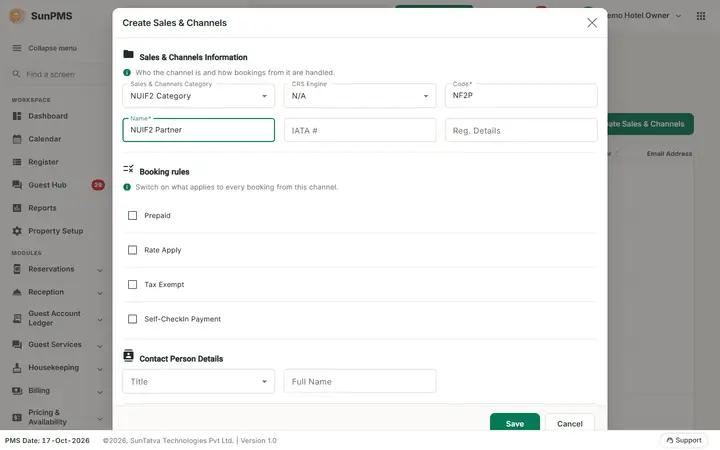Viewport: 720px width, 450px height.
Task: Expand Guest Account Ledger submenu
Action: (100, 320)
